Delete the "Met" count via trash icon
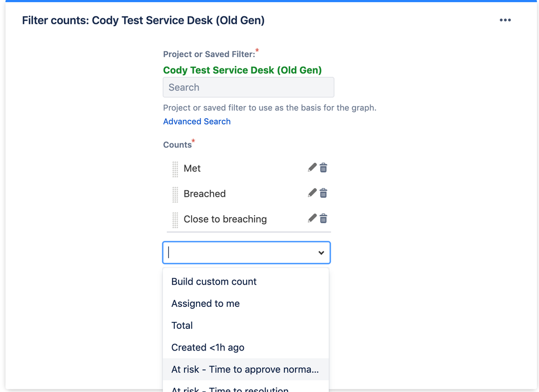This screenshot has width=539, height=392. click(323, 167)
